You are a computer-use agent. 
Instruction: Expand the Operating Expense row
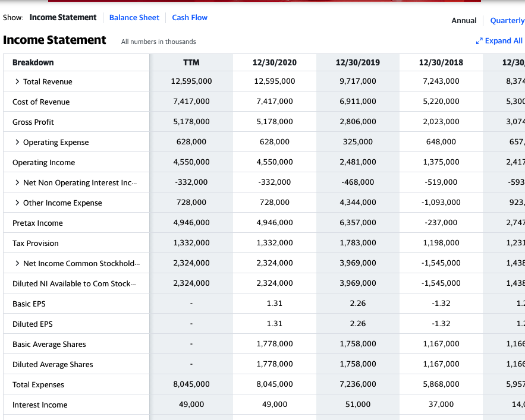click(17, 142)
